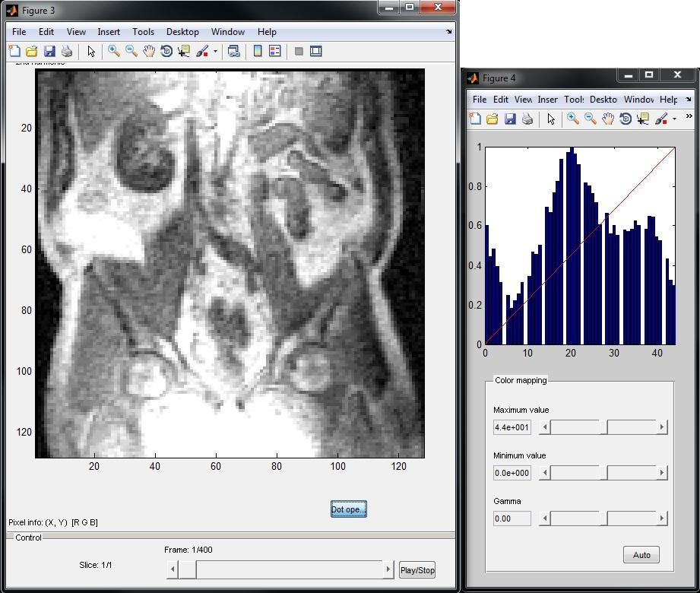Click New Figure icon in Figure 4
The image size is (700, 593).
pyautogui.click(x=476, y=119)
